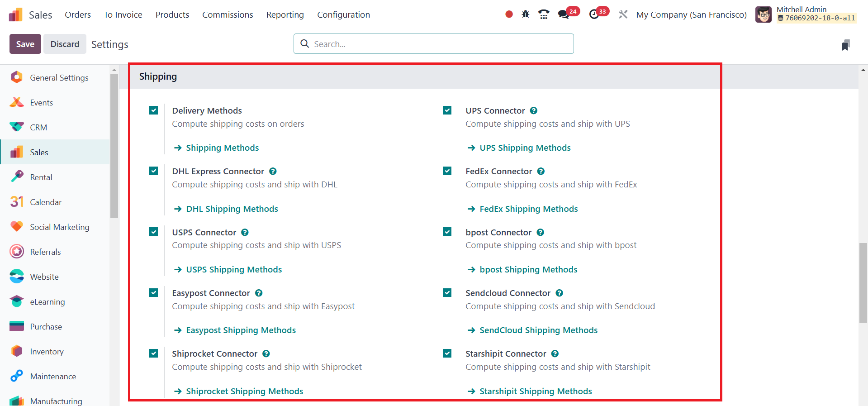Open General Settings in the sidebar
Viewport: 868px width, 406px height.
(x=55, y=77)
